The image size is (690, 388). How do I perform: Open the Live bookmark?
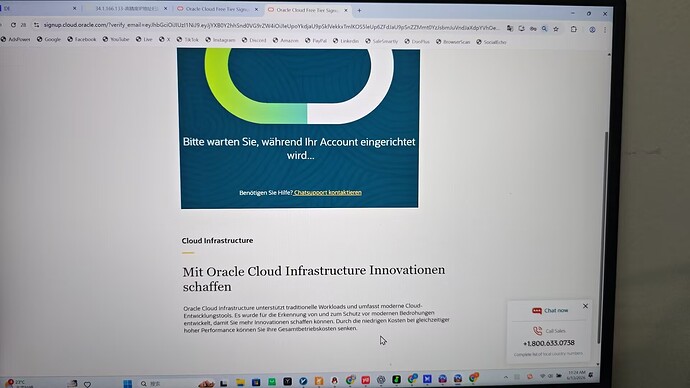coord(144,39)
